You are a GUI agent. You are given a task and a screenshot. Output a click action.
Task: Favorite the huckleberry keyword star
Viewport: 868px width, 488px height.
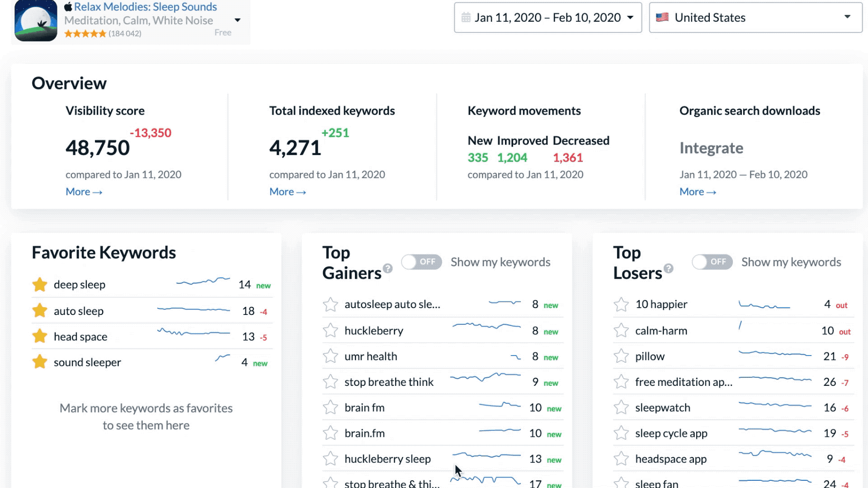pyautogui.click(x=330, y=331)
